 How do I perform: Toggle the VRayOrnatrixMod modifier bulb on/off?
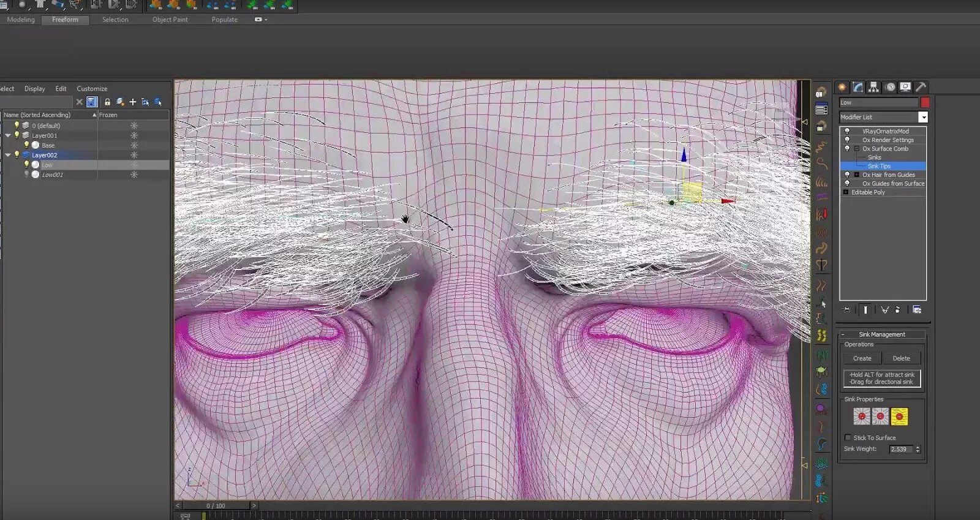pyautogui.click(x=847, y=131)
